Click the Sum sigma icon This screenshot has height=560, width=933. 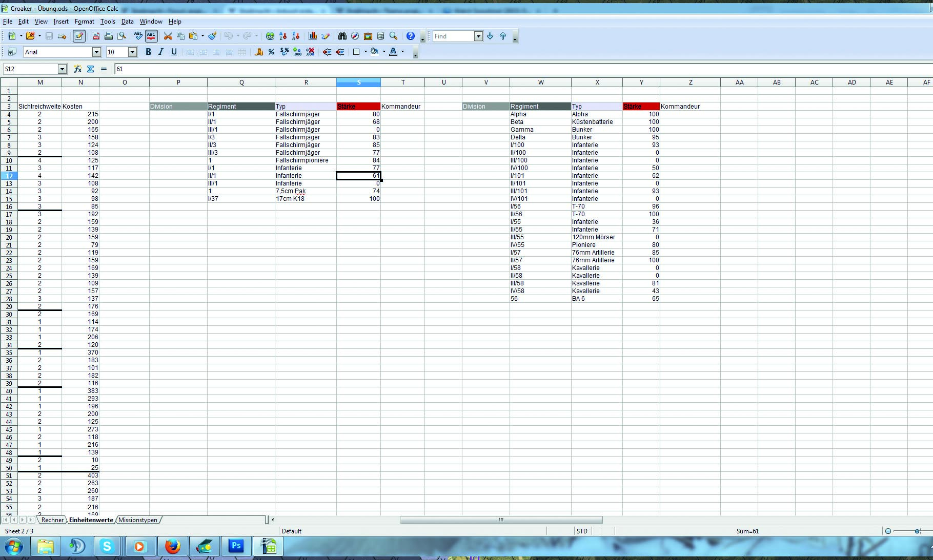pos(91,69)
